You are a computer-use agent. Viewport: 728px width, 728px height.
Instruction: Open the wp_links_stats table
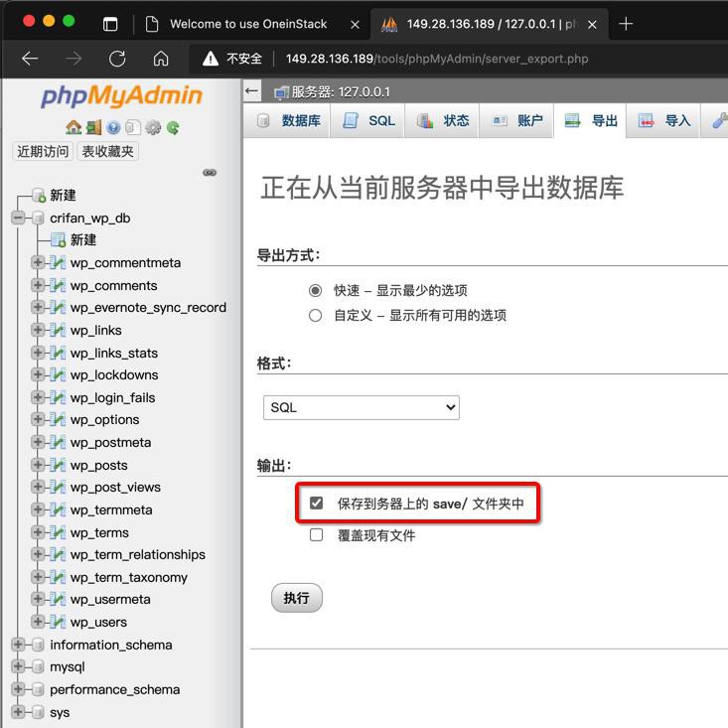click(114, 353)
